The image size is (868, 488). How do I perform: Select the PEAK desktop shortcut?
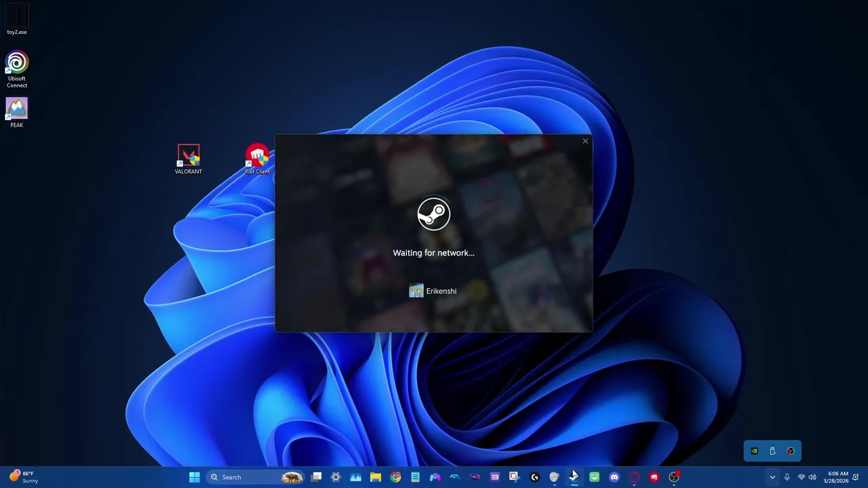pyautogui.click(x=17, y=113)
